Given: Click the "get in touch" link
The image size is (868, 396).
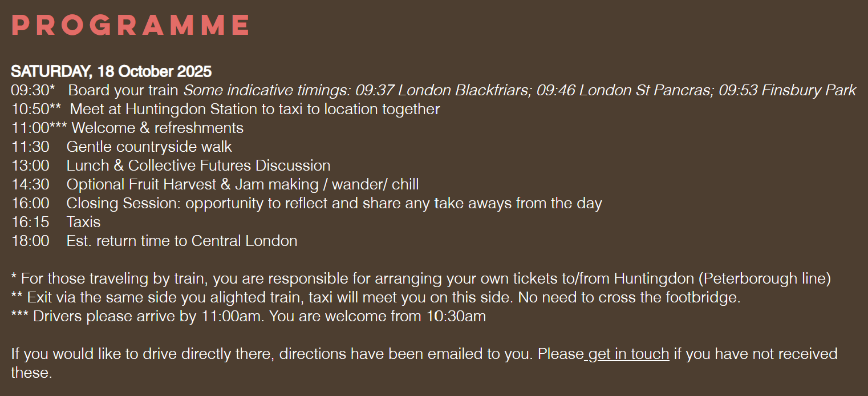Looking at the screenshot, I should point(628,354).
